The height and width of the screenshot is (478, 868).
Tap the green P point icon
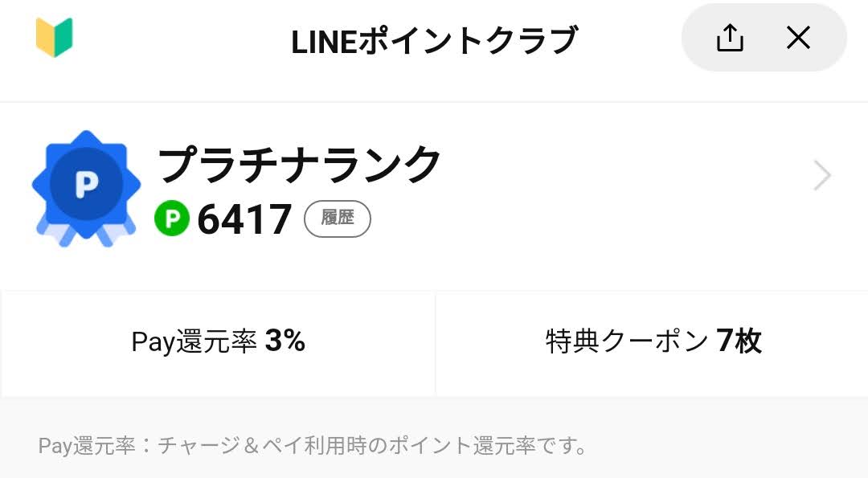(x=172, y=218)
